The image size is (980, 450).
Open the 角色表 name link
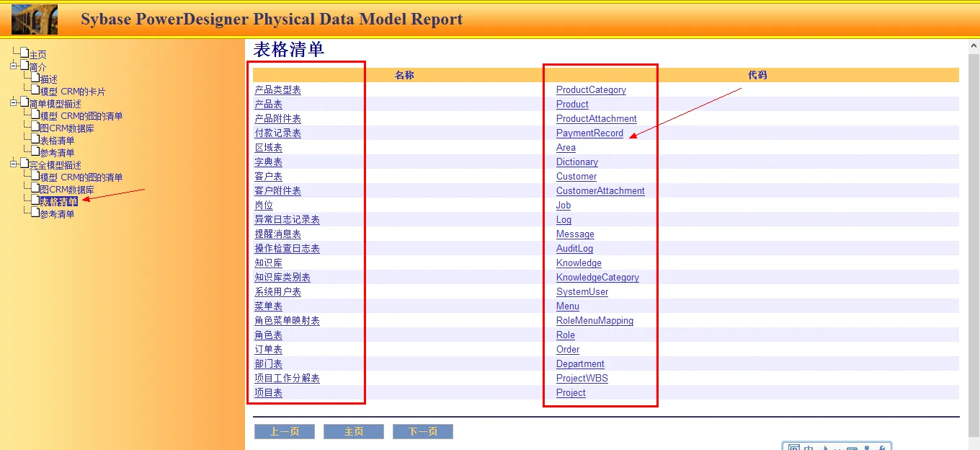pyautogui.click(x=268, y=335)
